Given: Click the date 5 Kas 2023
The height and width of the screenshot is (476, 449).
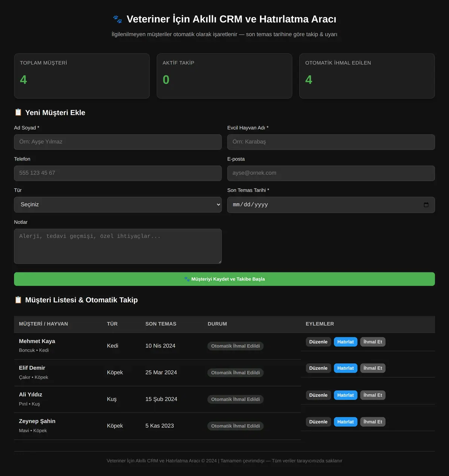Looking at the screenshot, I should pyautogui.click(x=160, y=426).
